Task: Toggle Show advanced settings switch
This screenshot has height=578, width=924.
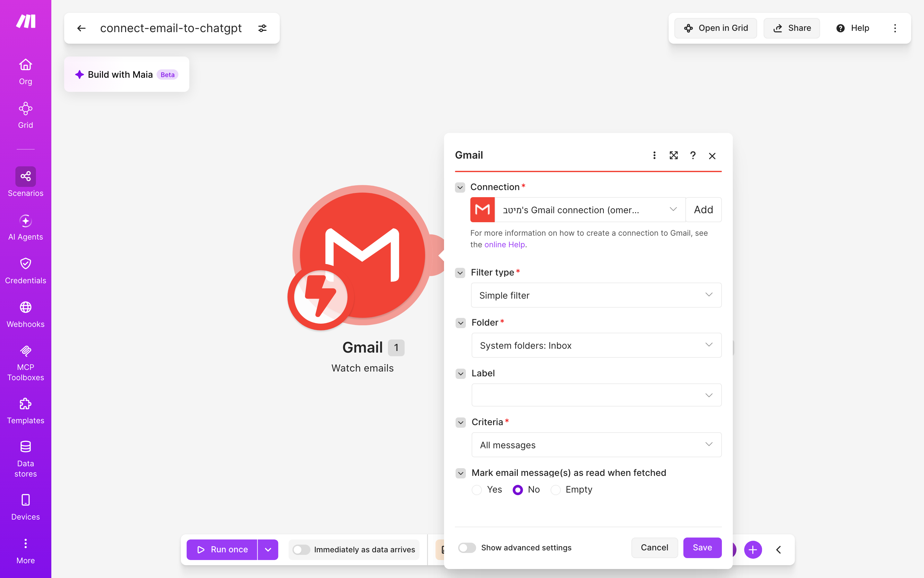Action: (467, 548)
